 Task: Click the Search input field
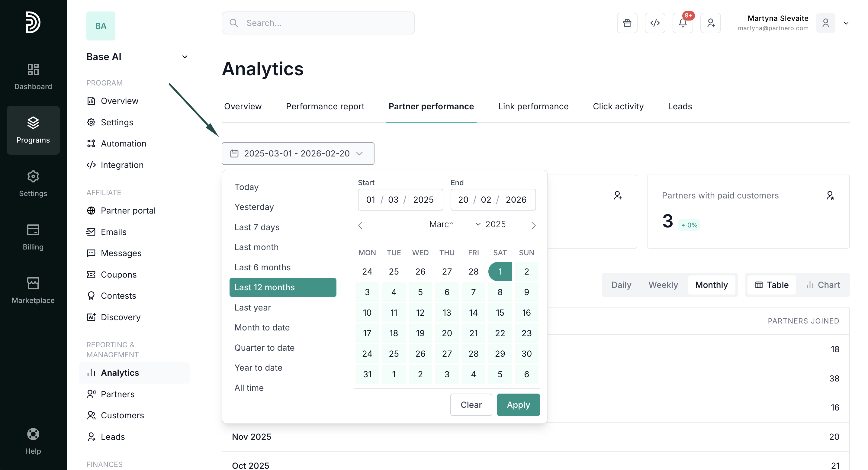(318, 23)
